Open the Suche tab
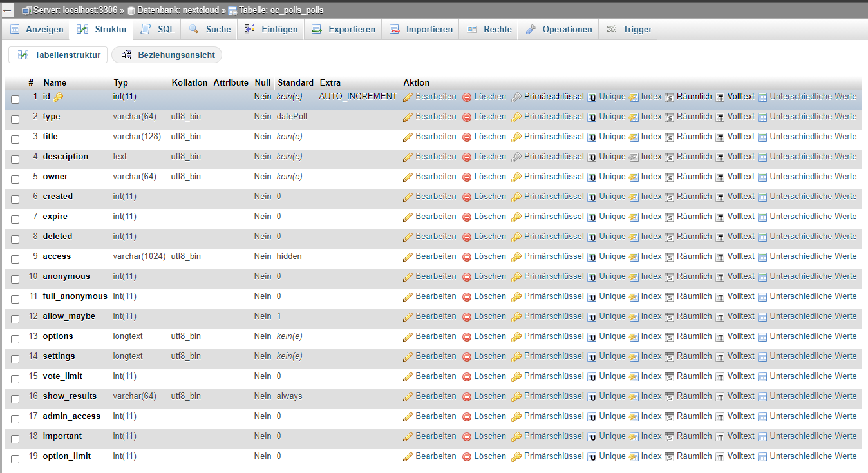Image resolution: width=868 pixels, height=473 pixels. 209,29
